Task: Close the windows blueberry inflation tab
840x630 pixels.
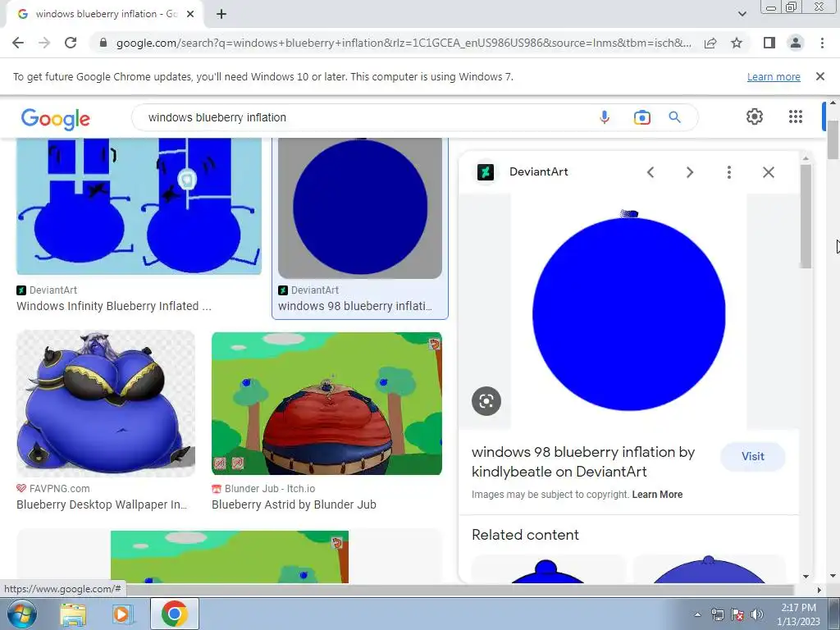Action: 190,14
